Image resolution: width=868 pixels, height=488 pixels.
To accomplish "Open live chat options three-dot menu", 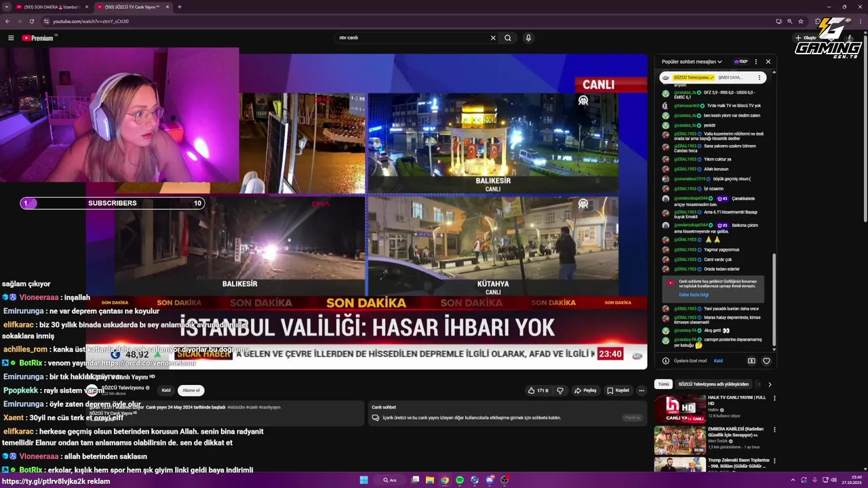I will tap(756, 62).
